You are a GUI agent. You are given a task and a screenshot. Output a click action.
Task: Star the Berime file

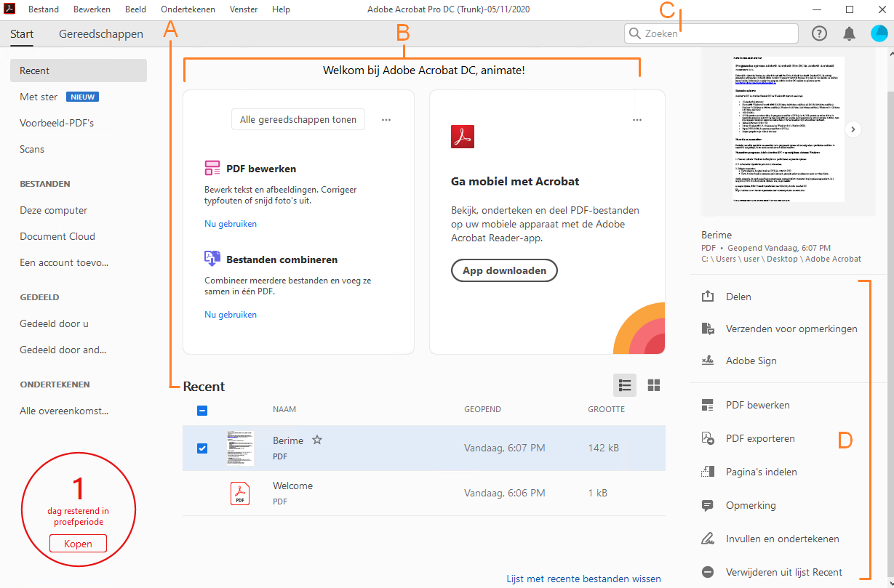coord(316,440)
